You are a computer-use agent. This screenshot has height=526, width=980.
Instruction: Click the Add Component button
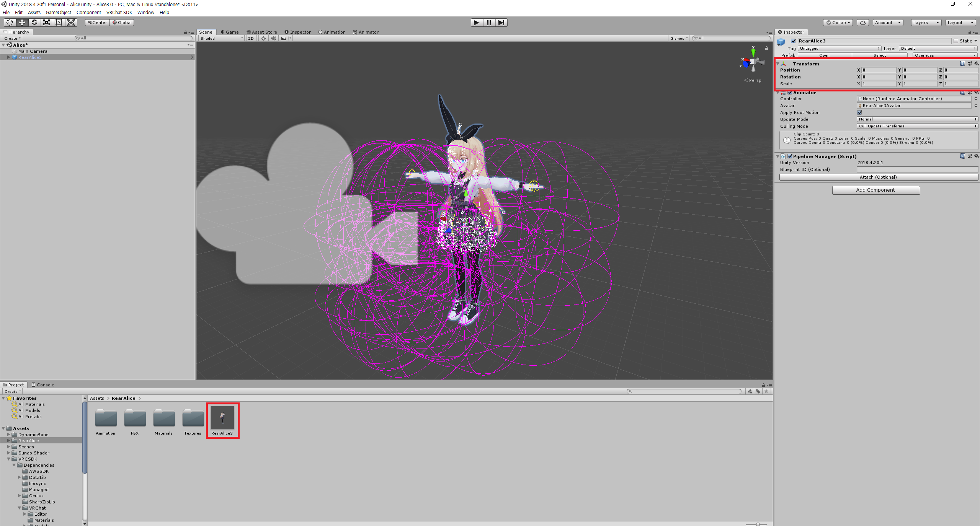point(875,190)
